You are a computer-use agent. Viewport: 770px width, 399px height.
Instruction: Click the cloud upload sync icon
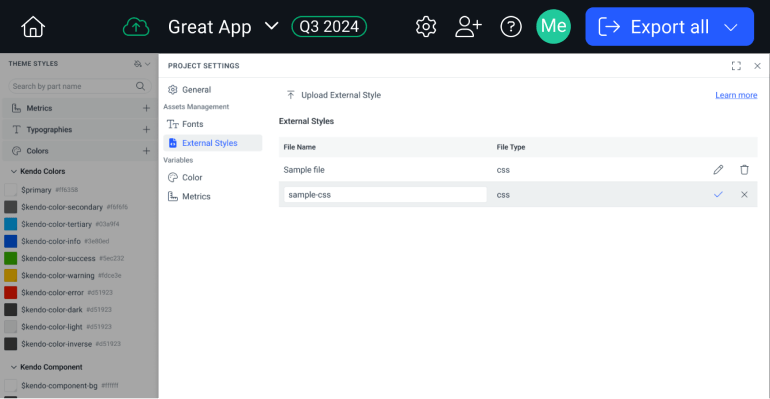[136, 27]
